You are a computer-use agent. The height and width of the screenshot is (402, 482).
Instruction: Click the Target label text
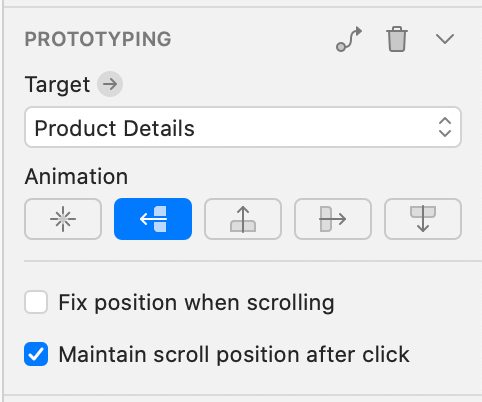pos(57,85)
